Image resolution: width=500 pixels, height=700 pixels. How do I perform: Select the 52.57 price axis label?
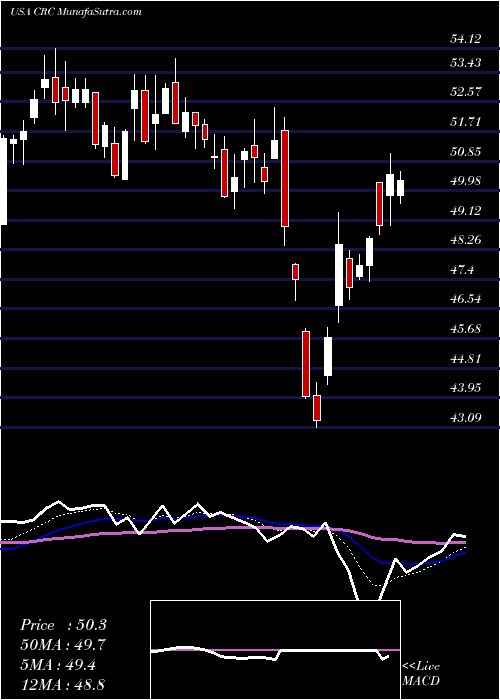tap(466, 92)
